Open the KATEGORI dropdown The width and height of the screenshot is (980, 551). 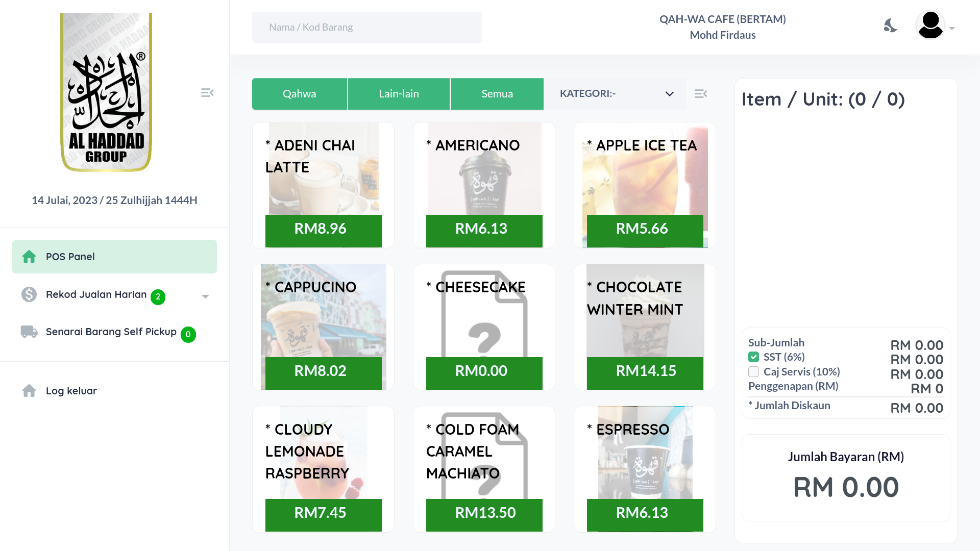pyautogui.click(x=615, y=94)
